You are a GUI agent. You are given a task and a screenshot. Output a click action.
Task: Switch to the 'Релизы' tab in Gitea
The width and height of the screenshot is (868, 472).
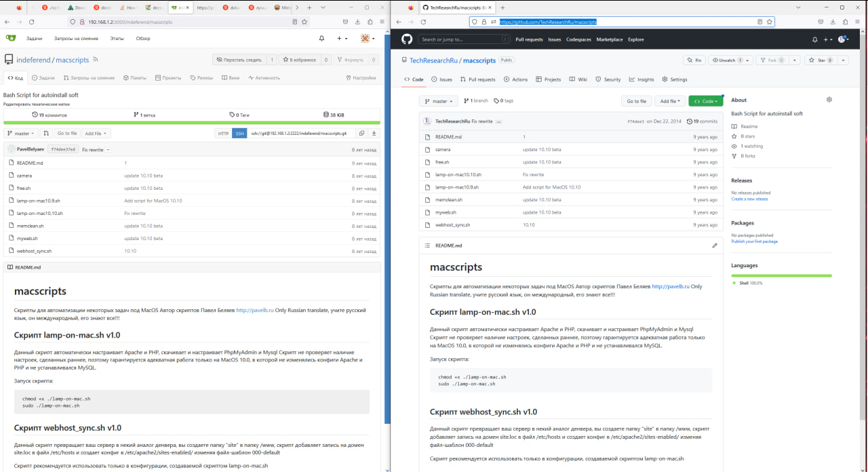(x=201, y=78)
